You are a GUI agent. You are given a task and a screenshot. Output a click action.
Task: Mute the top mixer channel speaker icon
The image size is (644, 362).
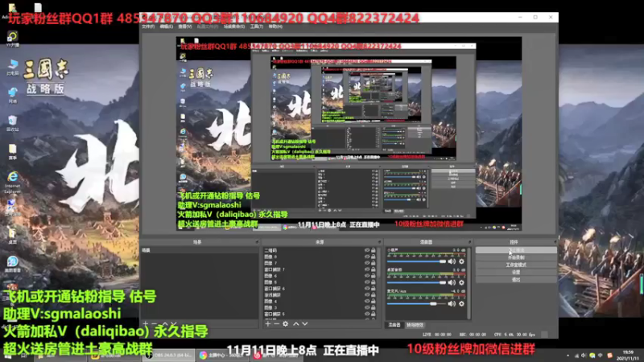[x=452, y=261]
